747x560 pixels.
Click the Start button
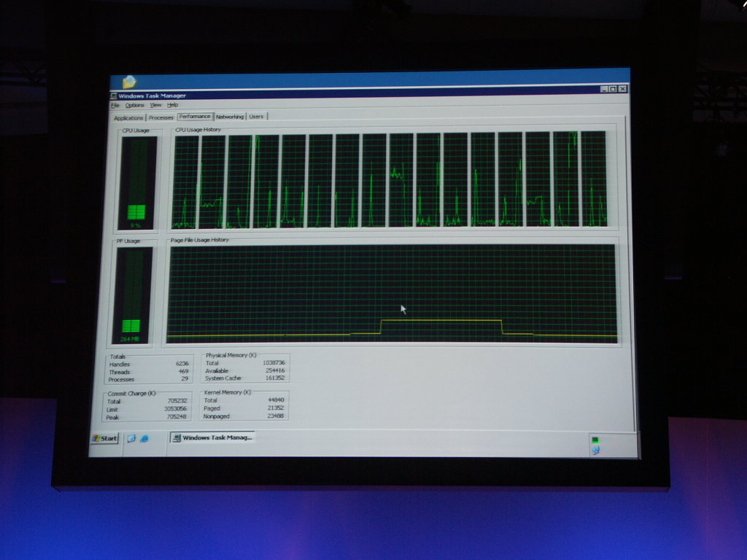[105, 438]
